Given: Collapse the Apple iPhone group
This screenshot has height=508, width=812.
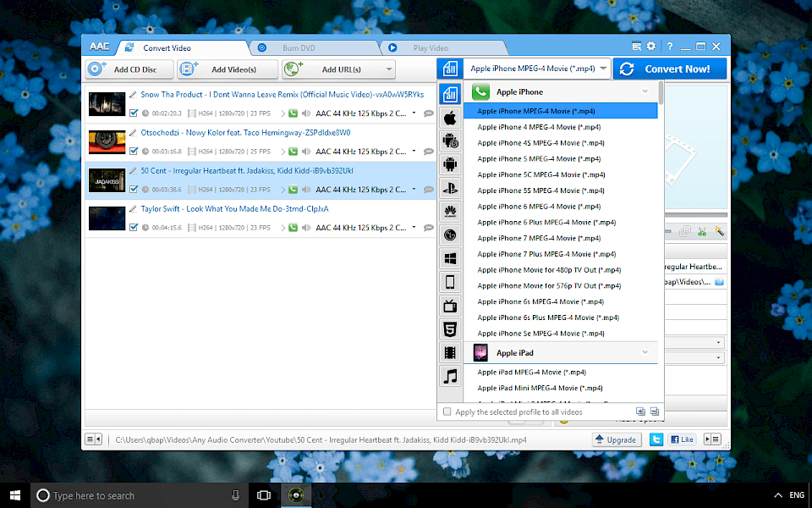Looking at the screenshot, I should point(645,91).
